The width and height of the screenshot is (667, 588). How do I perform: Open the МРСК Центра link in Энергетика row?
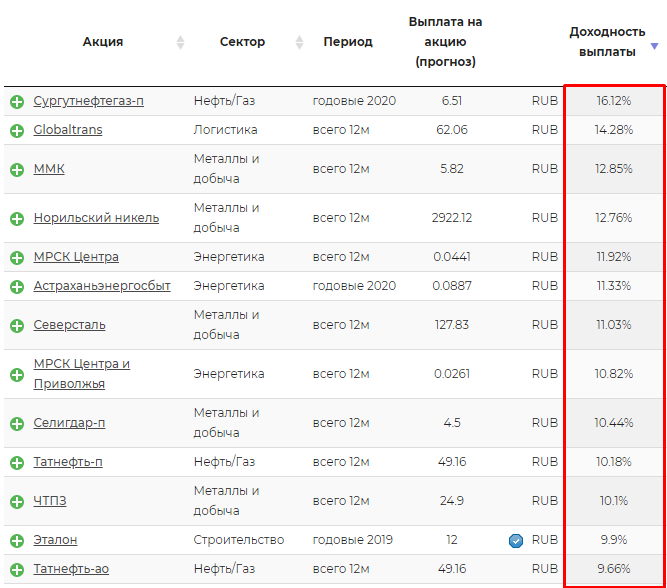76,257
